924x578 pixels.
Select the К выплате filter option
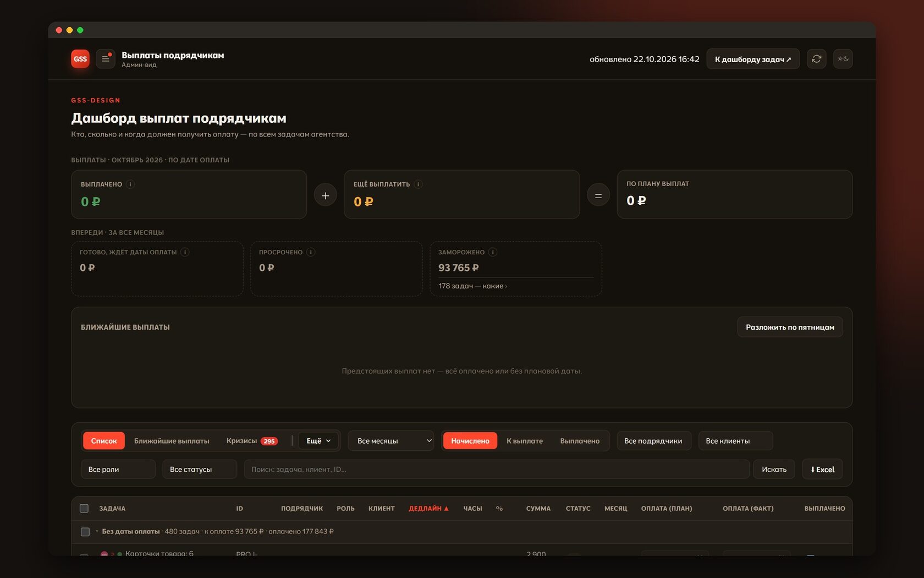[525, 441]
